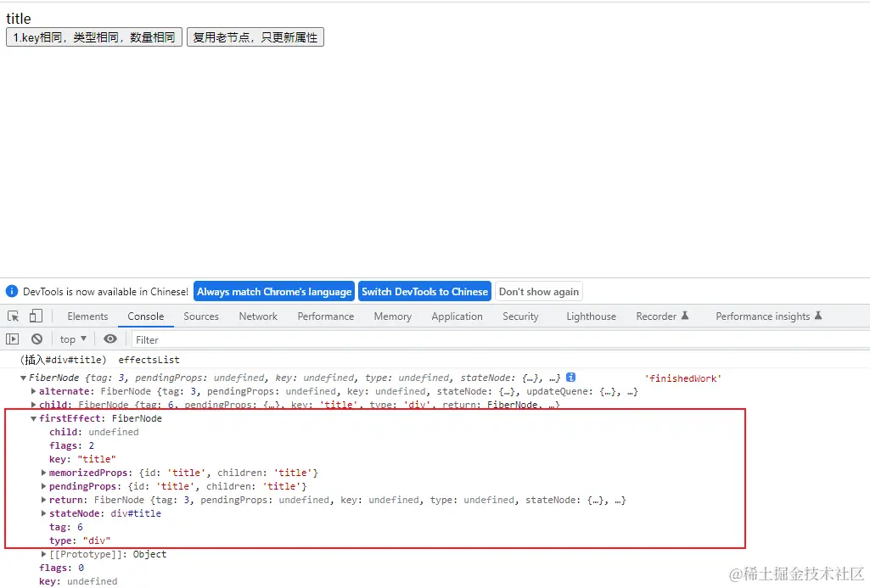This screenshot has width=870, height=588.
Task: Switch to the Console tab
Action: pyautogui.click(x=146, y=316)
